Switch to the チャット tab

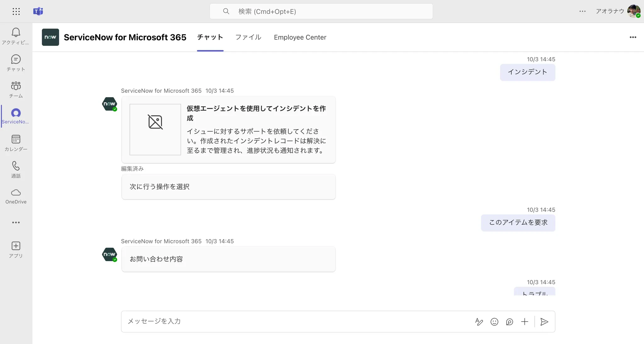[210, 37]
